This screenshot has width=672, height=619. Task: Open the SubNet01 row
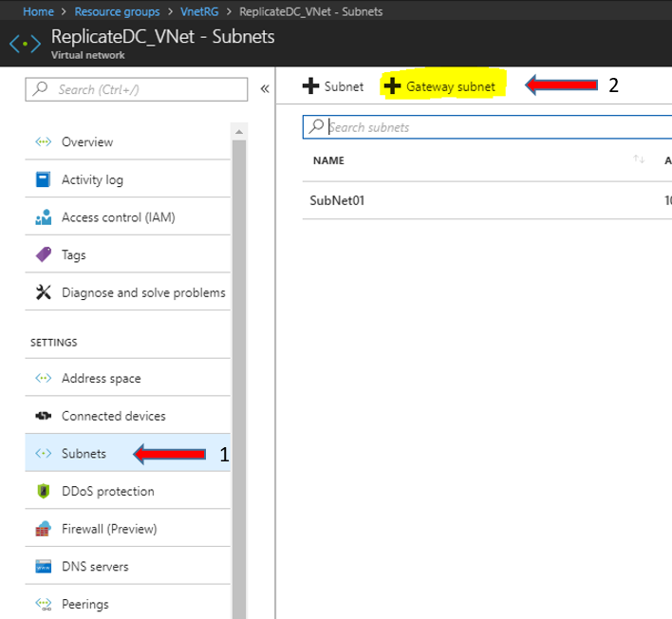[487, 200]
